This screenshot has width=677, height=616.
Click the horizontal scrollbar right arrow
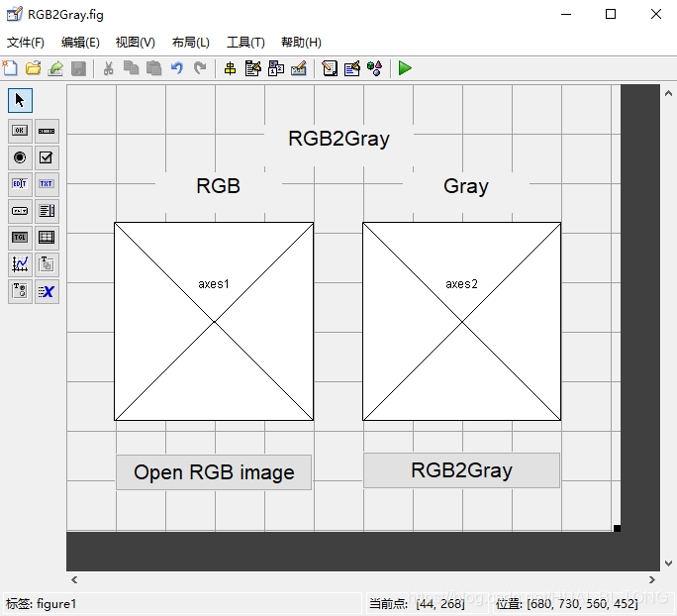(652, 579)
